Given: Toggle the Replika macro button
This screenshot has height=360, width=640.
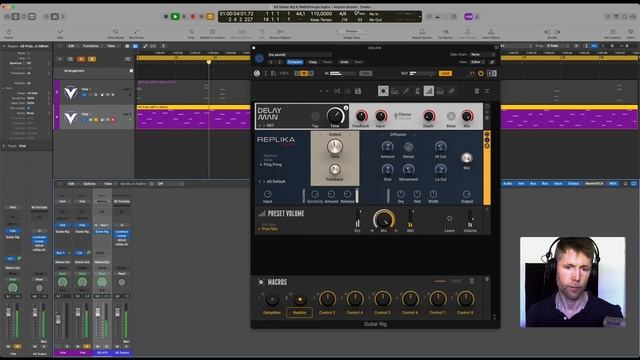Looking at the screenshot, I should click(x=300, y=300).
